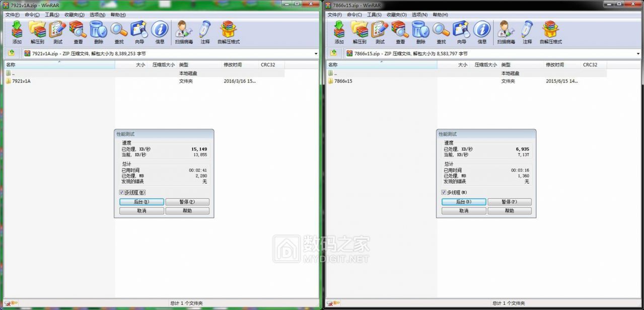
Task: Open the archive path dropdown in left window
Action: 316,53
